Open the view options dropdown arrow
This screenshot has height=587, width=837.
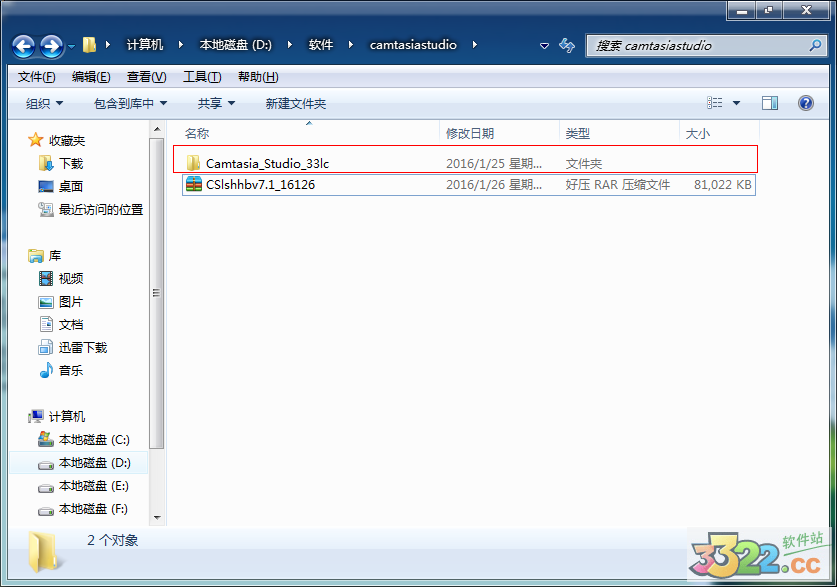737,103
